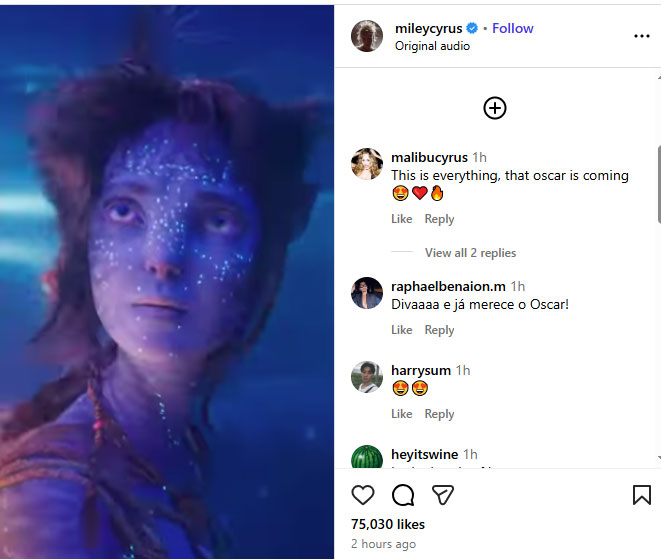Image resolution: width=661 pixels, height=559 pixels.
Task: Open mileycyrus profile picture
Action: tap(367, 35)
